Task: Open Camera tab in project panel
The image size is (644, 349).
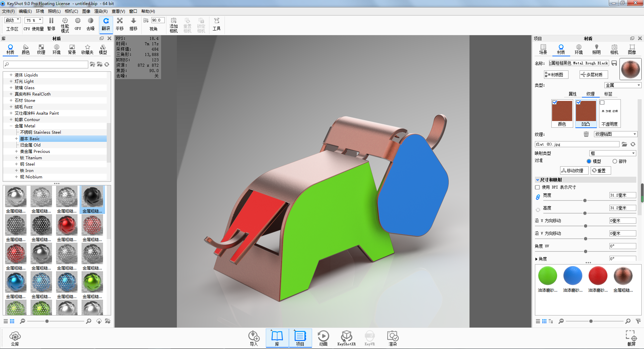Action: 614,49
